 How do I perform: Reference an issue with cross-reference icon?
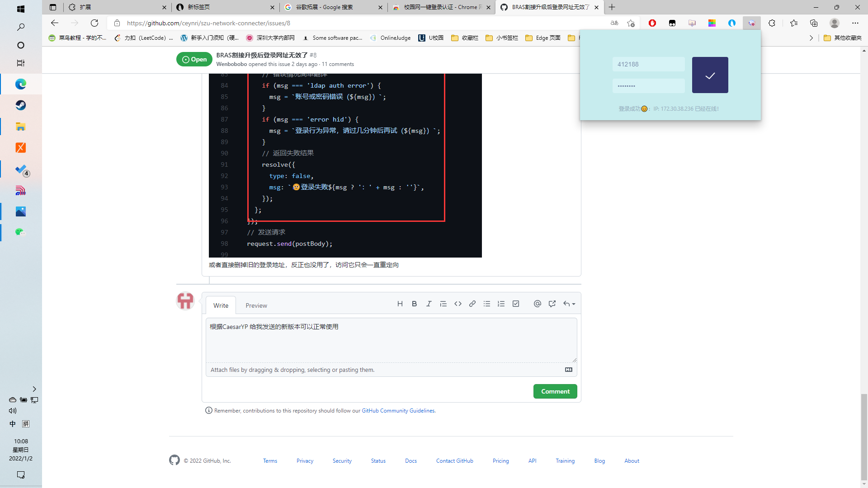(552, 303)
